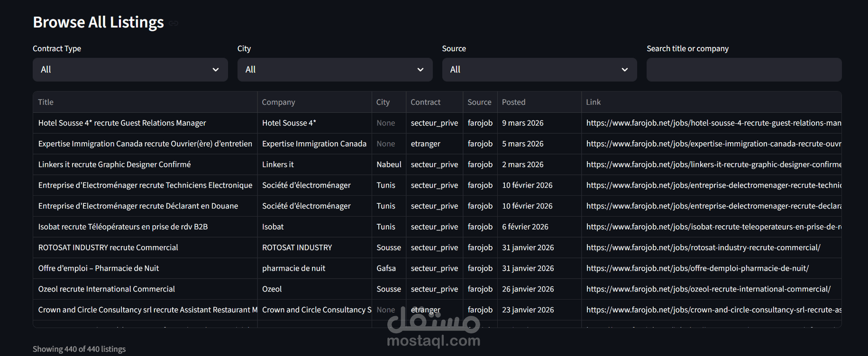Sort by the Company column header
This screenshot has height=356, width=868.
(x=314, y=102)
